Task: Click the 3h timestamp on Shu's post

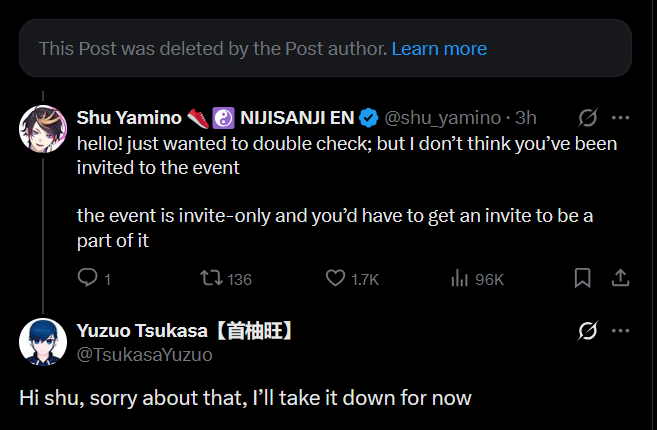Action: (x=525, y=118)
